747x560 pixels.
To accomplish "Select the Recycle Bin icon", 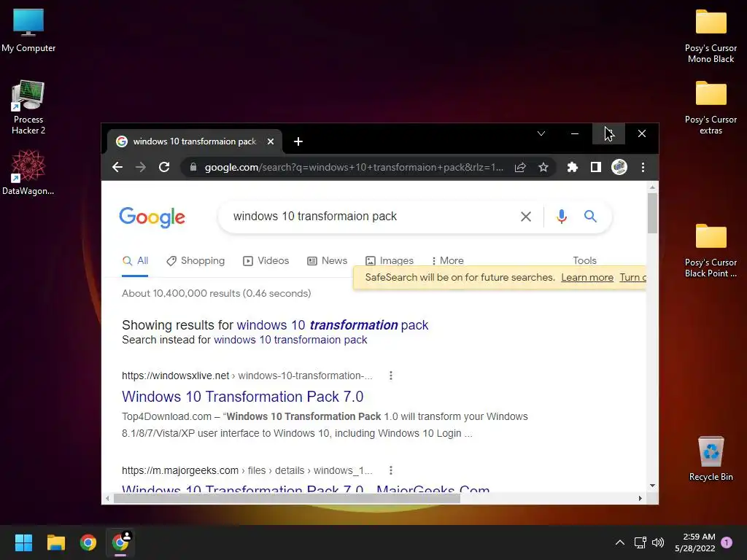I will (711, 459).
